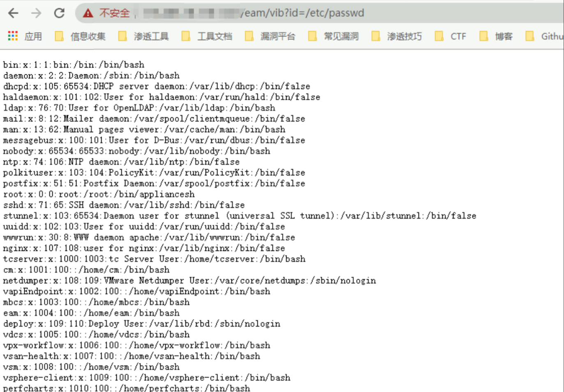Expand the 渗透工具 bookmarks folder
This screenshot has height=392, width=564.
click(x=144, y=37)
